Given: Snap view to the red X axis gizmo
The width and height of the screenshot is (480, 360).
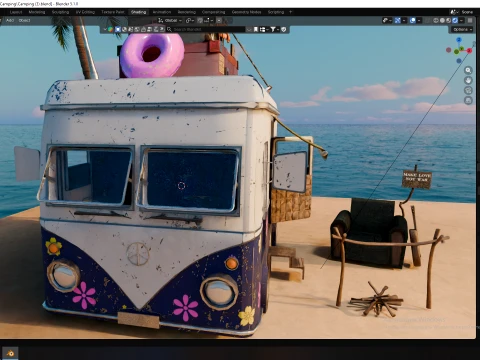Looking at the screenshot, I should [469, 51].
